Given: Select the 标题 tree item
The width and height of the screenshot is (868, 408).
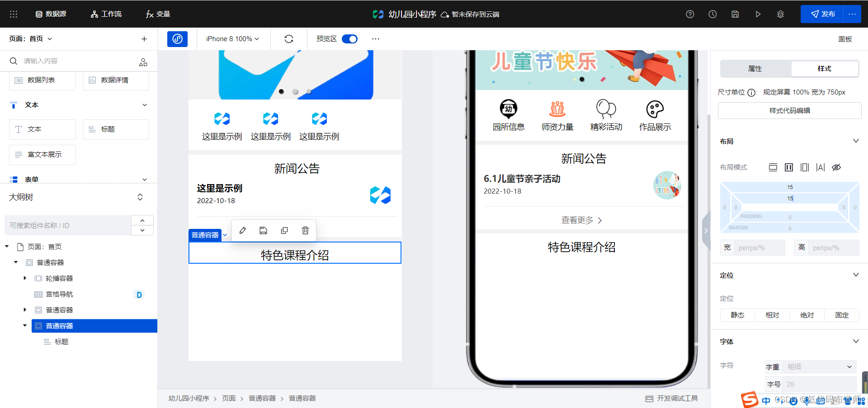Looking at the screenshot, I should [x=61, y=342].
